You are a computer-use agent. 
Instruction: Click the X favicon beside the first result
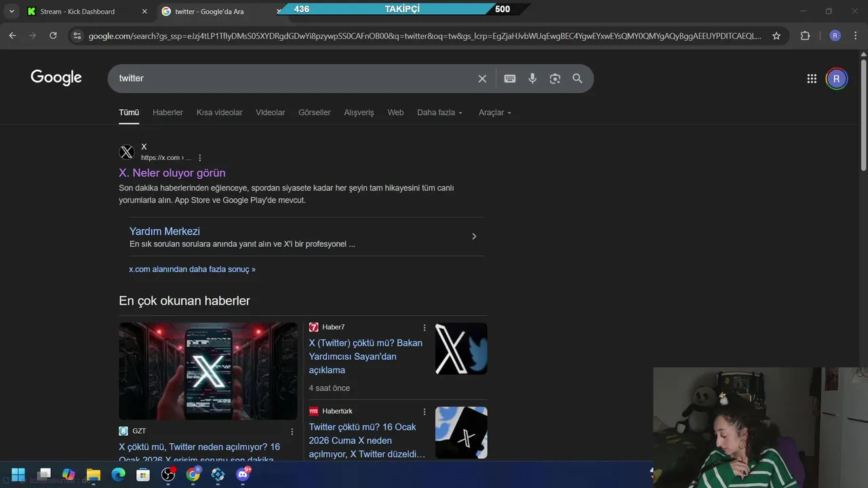127,152
